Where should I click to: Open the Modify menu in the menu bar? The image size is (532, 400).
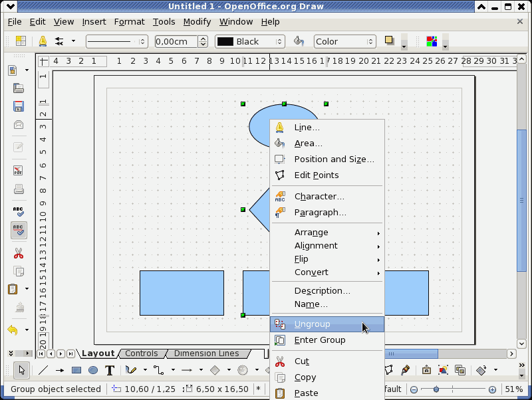tap(197, 22)
